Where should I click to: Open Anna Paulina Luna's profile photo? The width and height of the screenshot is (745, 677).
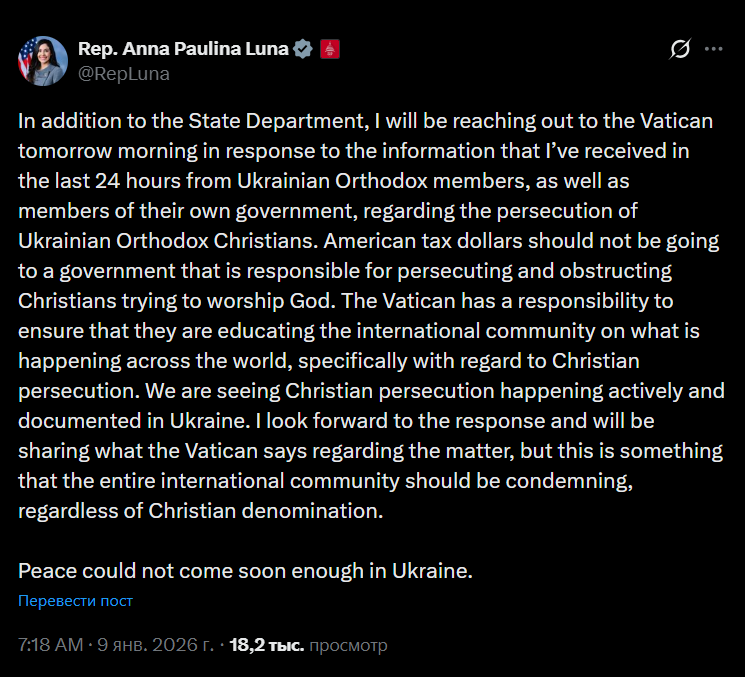click(41, 61)
